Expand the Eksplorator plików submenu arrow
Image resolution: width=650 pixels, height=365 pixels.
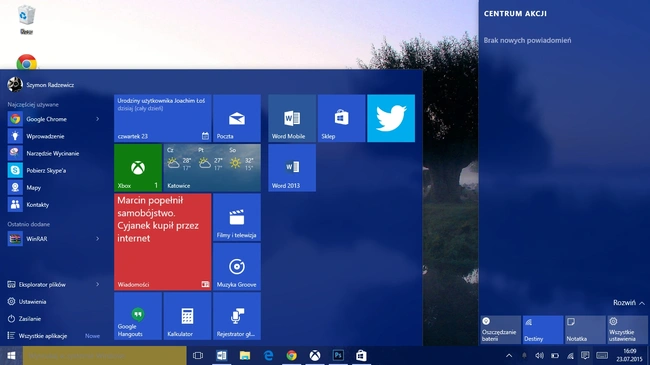pos(97,285)
